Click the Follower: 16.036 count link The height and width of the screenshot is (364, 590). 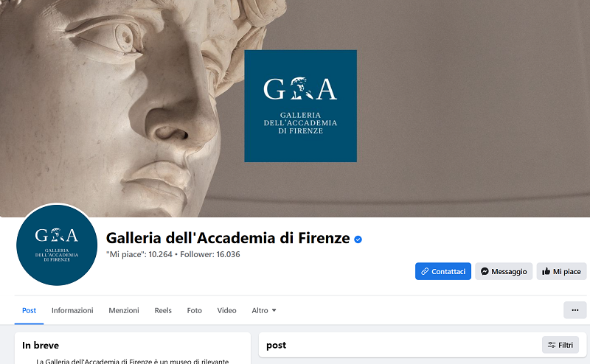(x=210, y=254)
